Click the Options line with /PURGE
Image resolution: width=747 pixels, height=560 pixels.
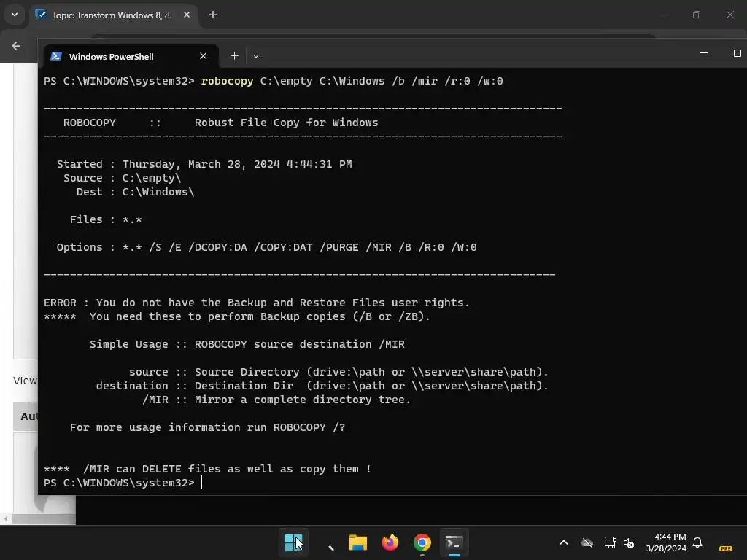pos(267,247)
